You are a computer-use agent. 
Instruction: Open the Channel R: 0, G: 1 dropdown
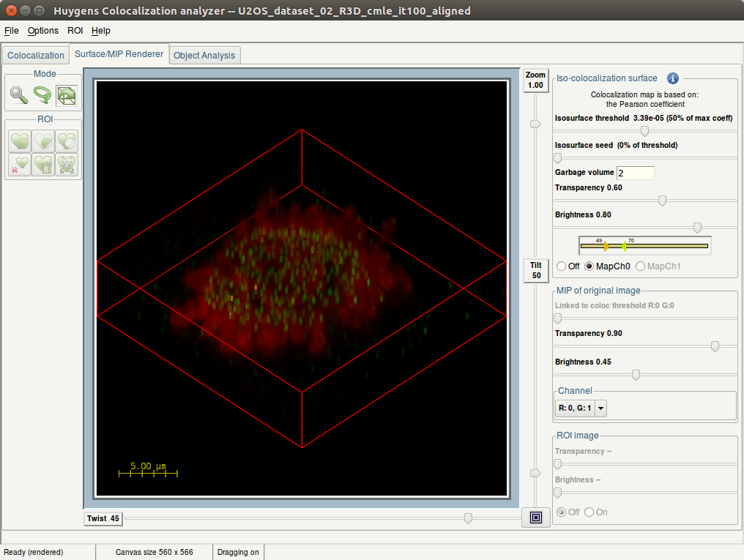coord(581,408)
